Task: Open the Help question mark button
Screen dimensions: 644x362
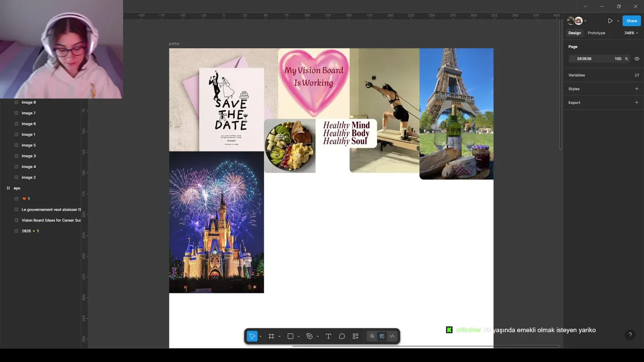Action: click(x=630, y=335)
